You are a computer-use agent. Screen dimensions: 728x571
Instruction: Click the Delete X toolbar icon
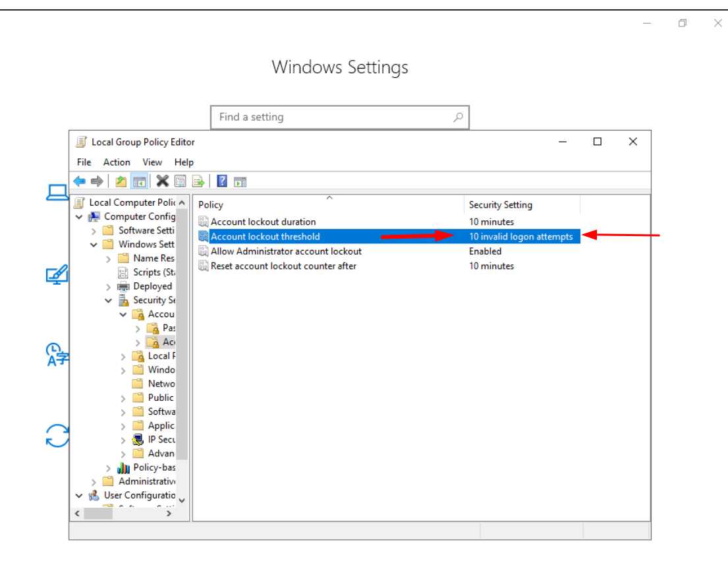tap(163, 181)
